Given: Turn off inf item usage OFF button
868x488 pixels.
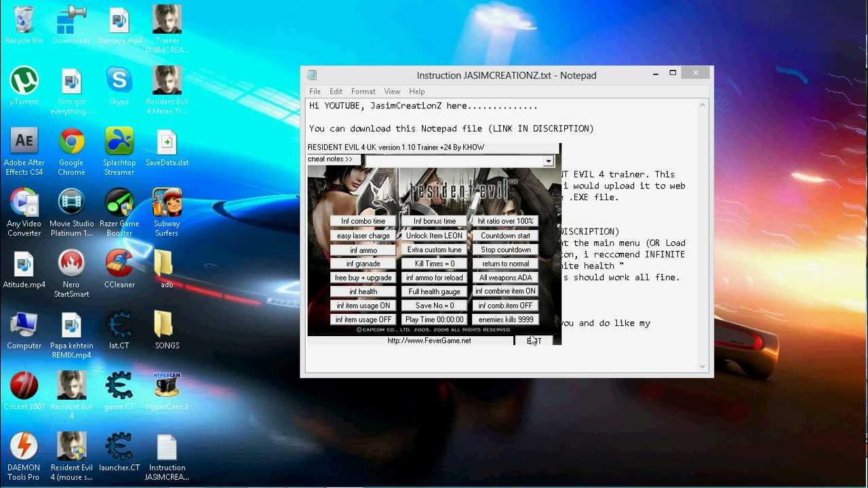Looking at the screenshot, I should pos(363,319).
